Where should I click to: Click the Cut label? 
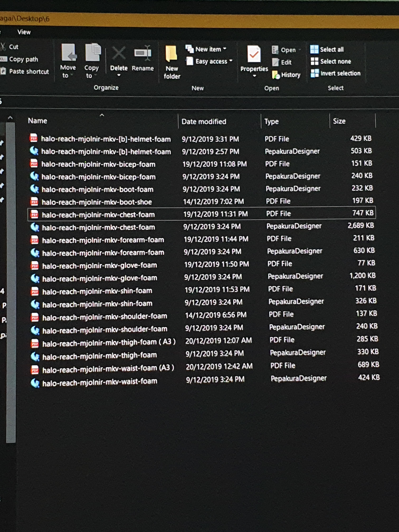pyautogui.click(x=14, y=47)
